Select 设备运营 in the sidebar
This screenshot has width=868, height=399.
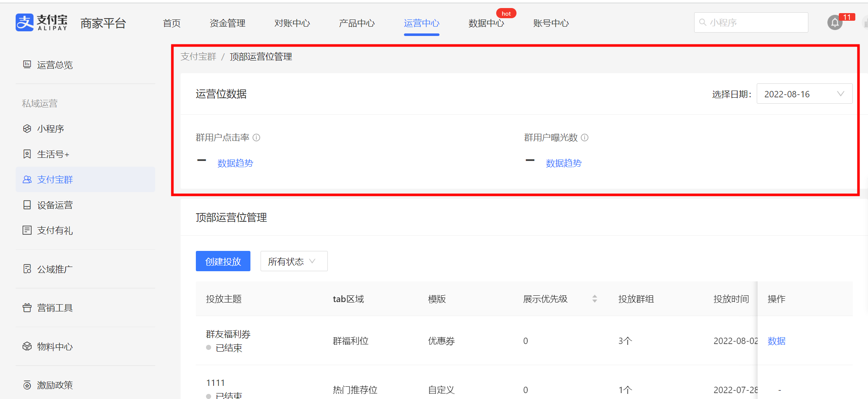coord(55,205)
